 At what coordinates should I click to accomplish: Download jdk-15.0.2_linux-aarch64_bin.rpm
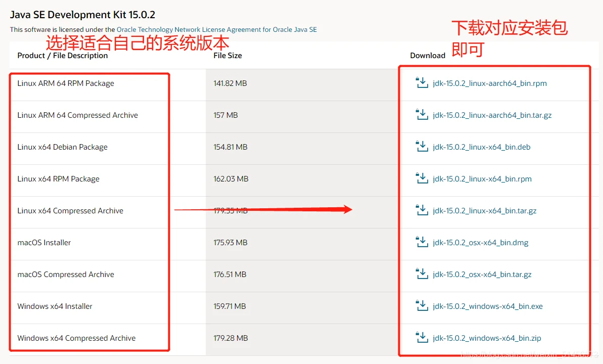click(490, 83)
